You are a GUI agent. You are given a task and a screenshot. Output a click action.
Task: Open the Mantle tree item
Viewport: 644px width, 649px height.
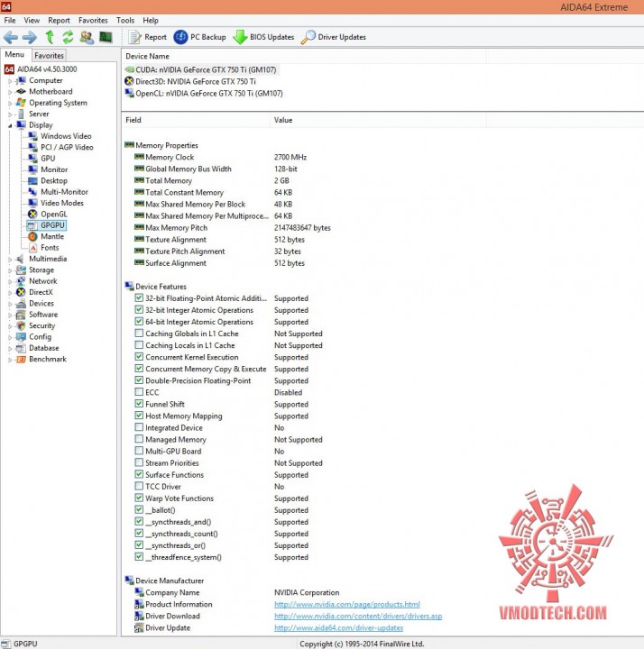point(46,236)
